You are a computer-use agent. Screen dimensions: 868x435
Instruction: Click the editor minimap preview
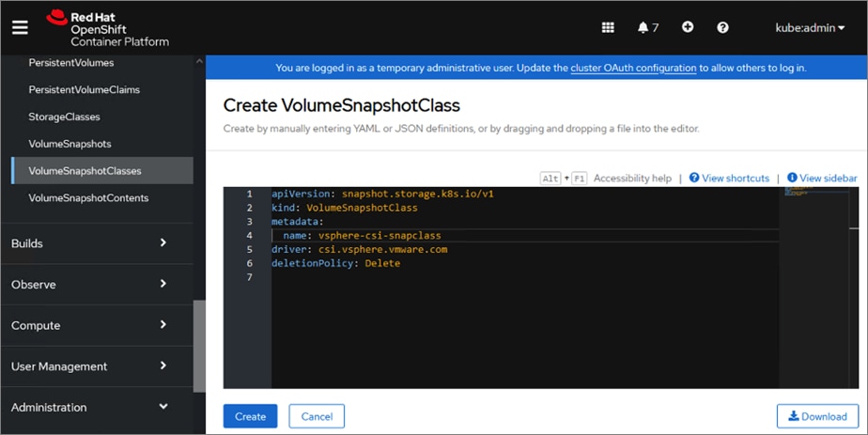814,192
